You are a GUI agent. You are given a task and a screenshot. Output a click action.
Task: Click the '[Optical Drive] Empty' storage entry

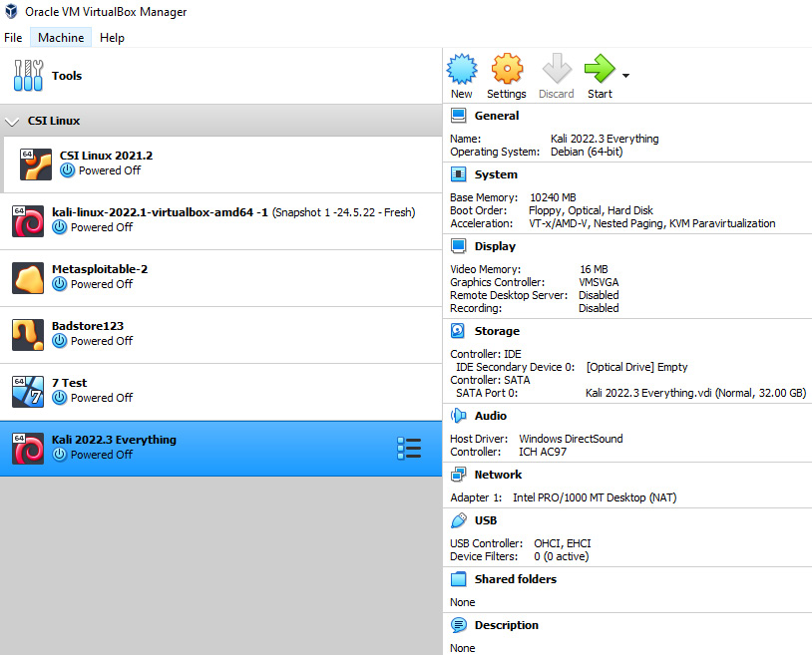pos(637,367)
